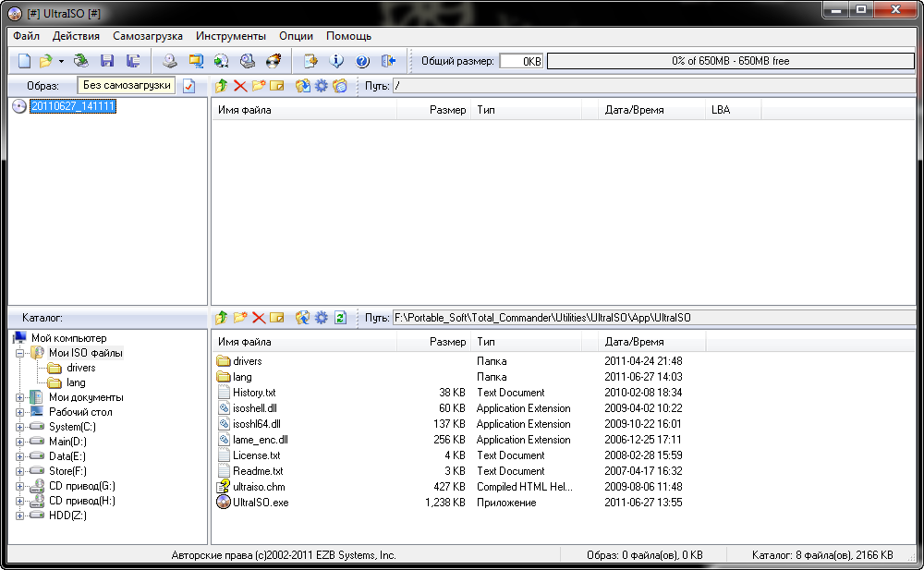Click the Burn CD image flame icon

click(x=274, y=61)
